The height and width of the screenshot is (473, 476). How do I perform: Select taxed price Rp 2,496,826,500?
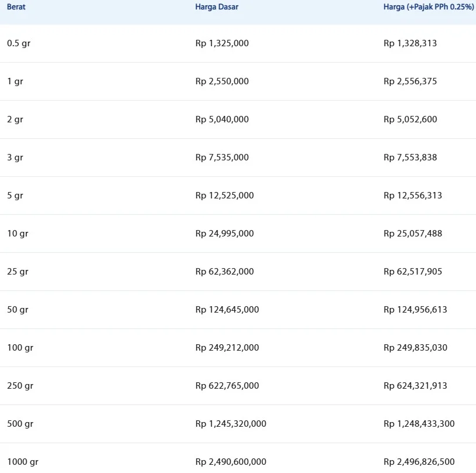pos(419,462)
